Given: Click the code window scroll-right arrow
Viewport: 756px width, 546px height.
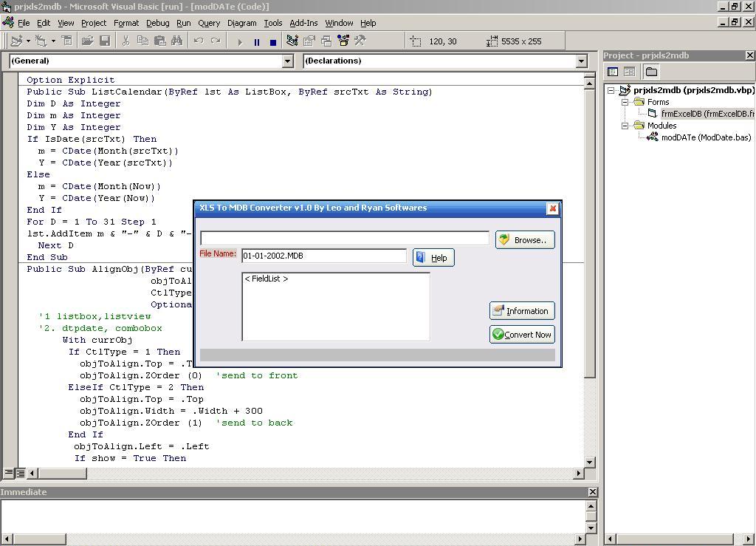Looking at the screenshot, I should click(579, 473).
